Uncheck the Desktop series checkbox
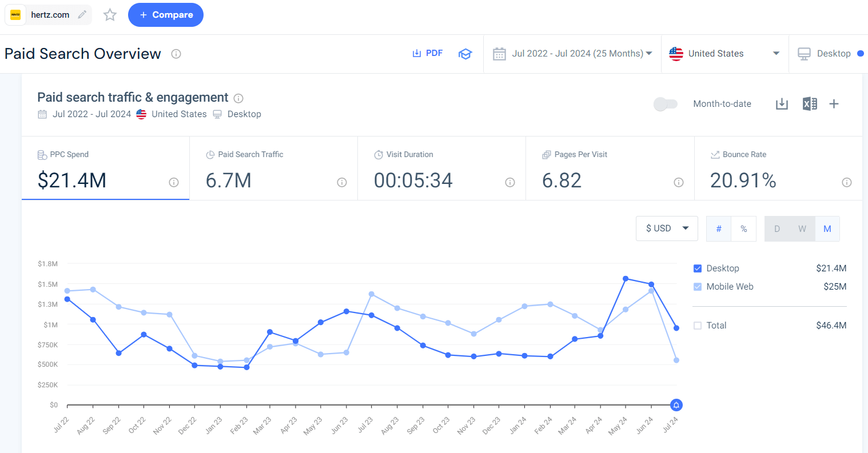Viewport: 868px width, 453px height. (x=698, y=268)
